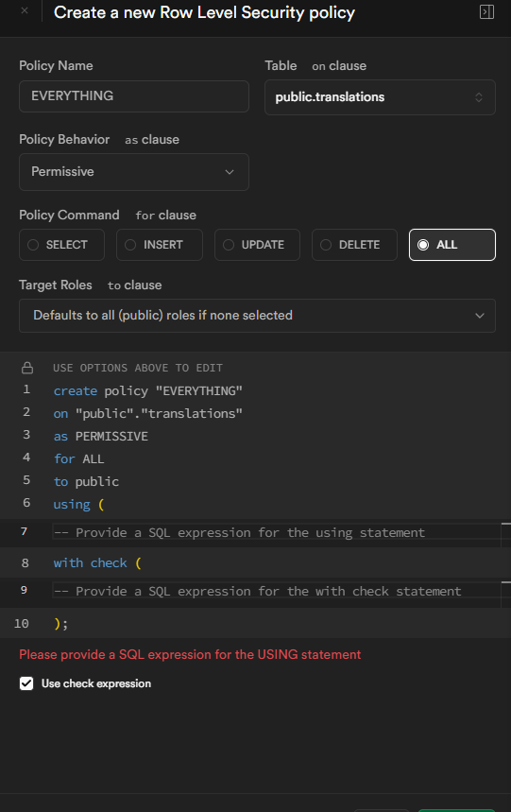The image size is (511, 812).
Task: Open the Target Roles dropdown
Action: tap(257, 316)
